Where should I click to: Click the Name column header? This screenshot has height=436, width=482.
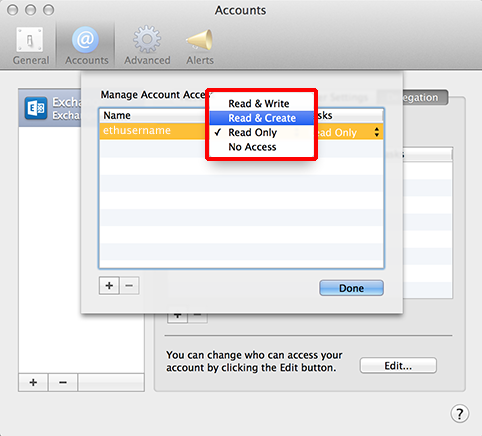pyautogui.click(x=153, y=115)
